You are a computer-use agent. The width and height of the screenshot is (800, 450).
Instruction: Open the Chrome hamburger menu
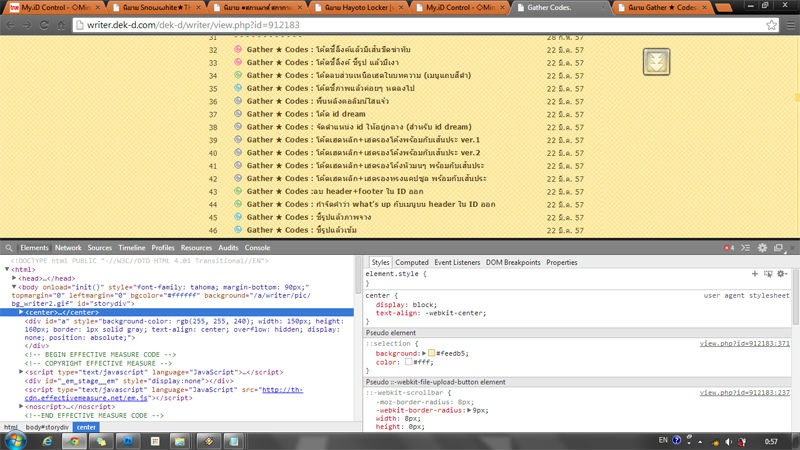tap(790, 25)
